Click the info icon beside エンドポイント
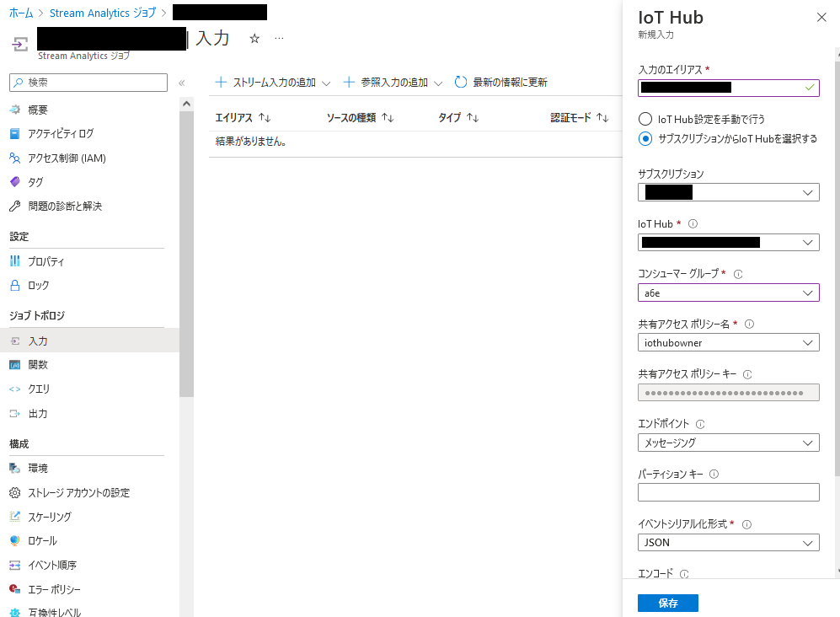 [700, 424]
